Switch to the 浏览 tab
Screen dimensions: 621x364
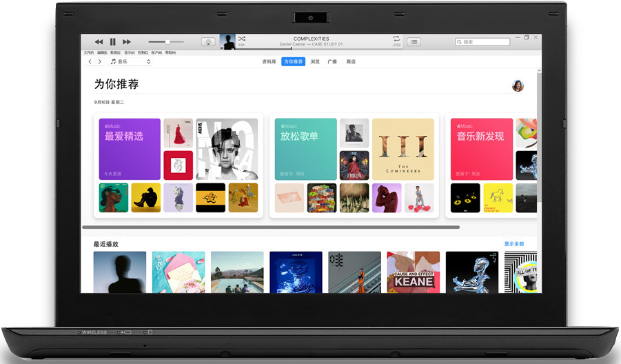point(315,62)
